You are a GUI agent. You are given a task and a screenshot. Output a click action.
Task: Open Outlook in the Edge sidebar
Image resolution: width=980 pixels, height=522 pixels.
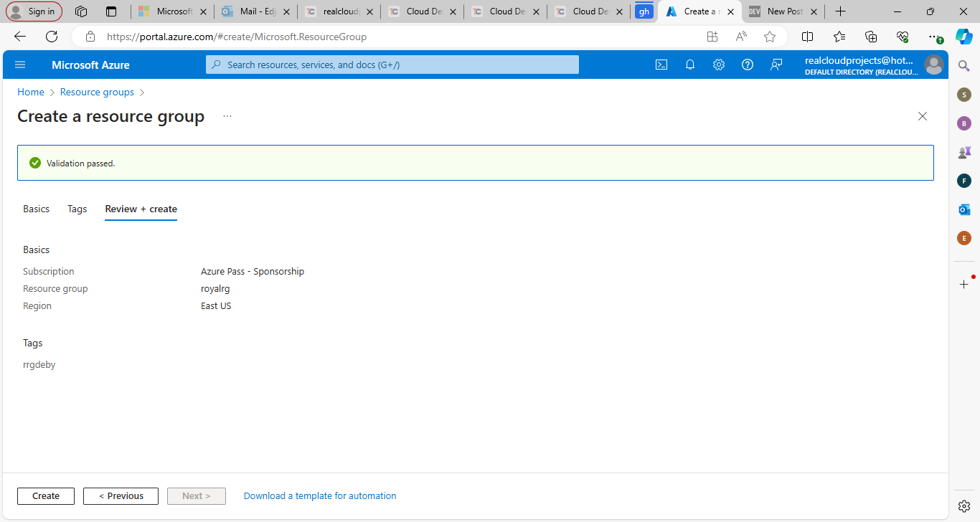coord(964,209)
